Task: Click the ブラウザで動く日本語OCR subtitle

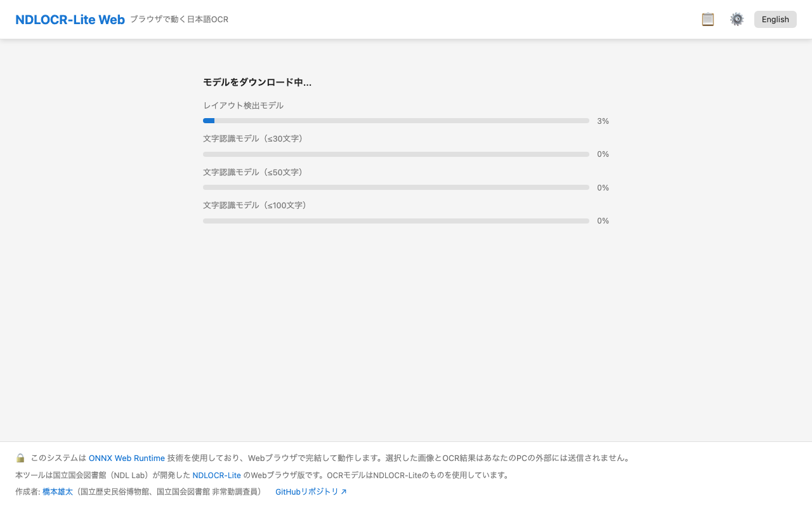Action: (x=179, y=19)
